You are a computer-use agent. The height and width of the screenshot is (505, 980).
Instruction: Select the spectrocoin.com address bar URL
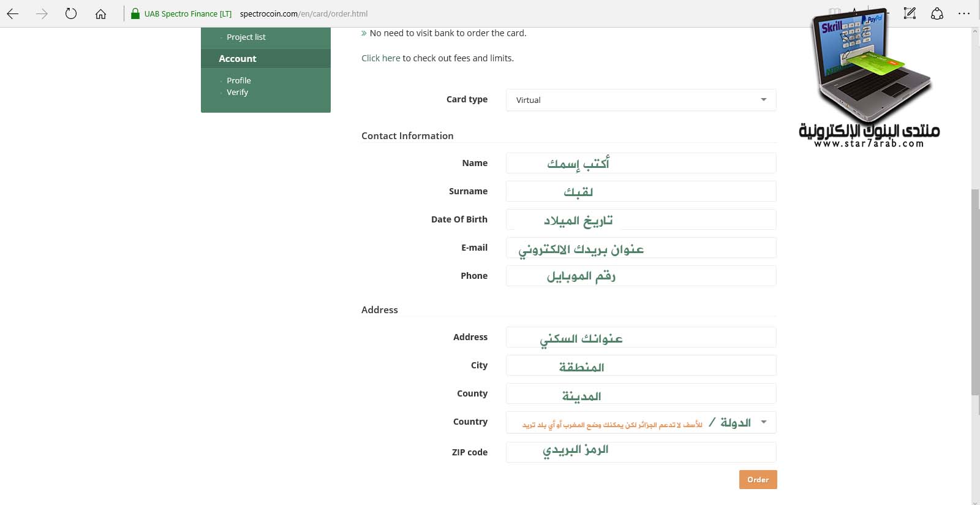(304, 13)
